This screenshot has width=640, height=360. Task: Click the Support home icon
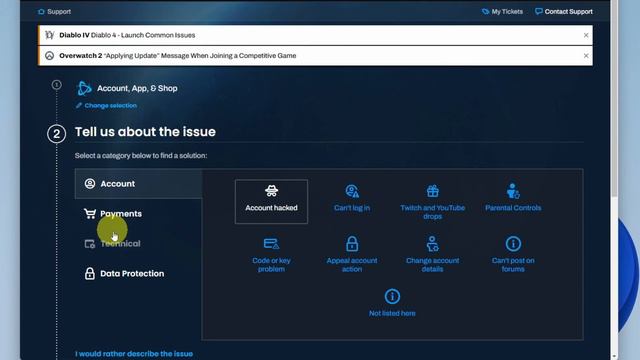point(41,11)
